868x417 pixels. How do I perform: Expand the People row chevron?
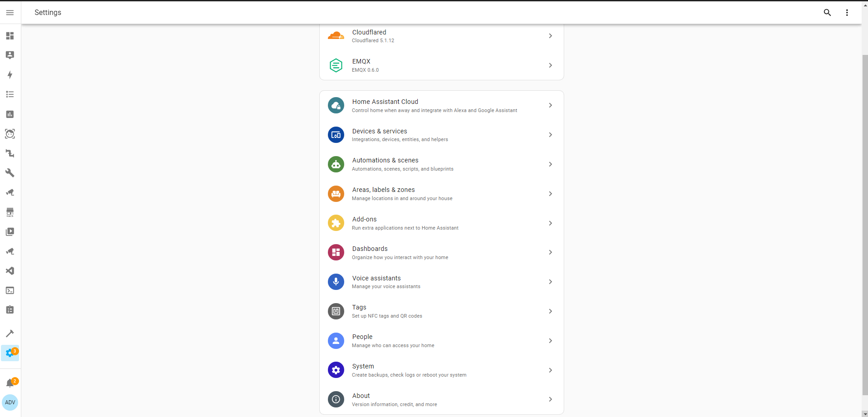click(550, 341)
